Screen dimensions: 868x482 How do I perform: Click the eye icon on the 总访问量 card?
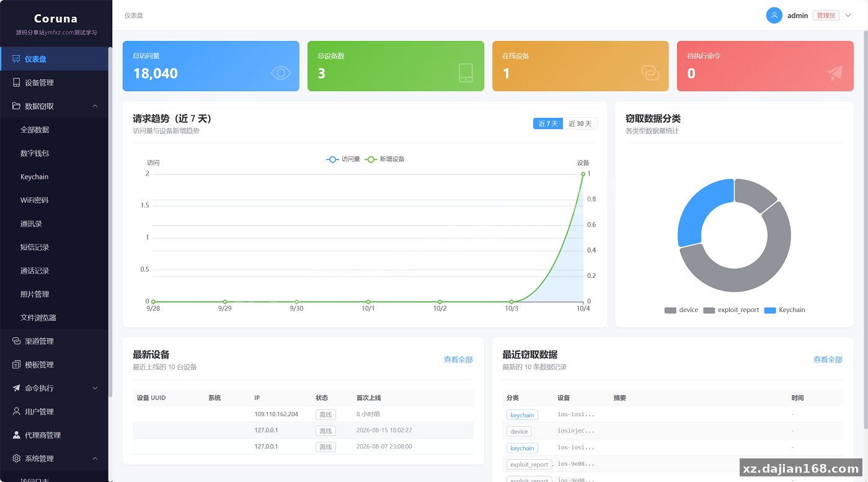click(280, 73)
